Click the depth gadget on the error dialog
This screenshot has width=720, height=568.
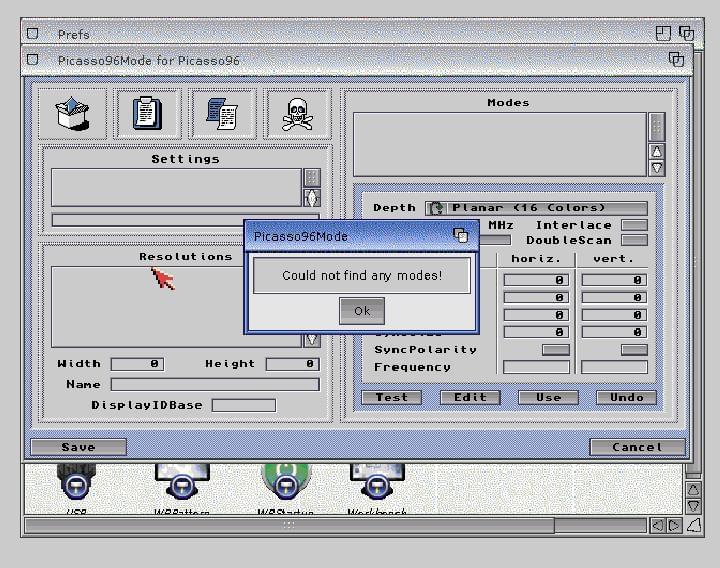461,236
